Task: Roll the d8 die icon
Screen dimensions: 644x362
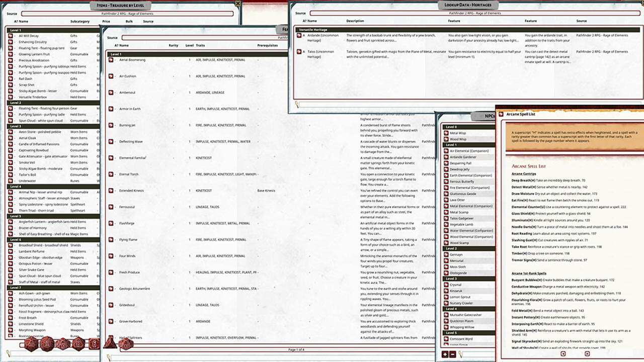Action: click(x=78, y=344)
